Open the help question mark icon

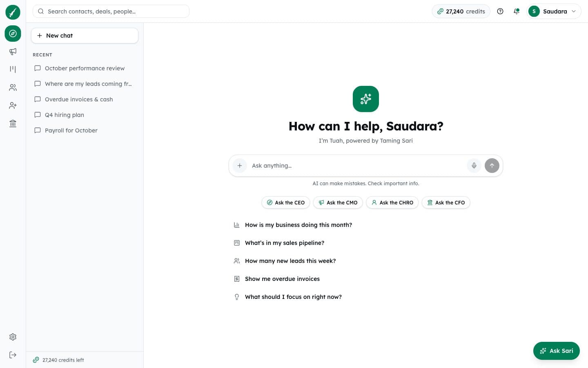500,11
